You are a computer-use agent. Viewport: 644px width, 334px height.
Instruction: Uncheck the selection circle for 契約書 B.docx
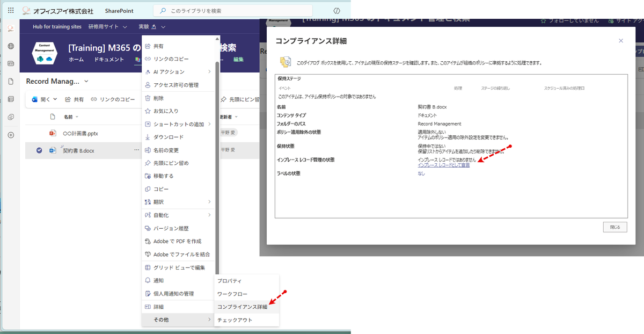(39, 150)
